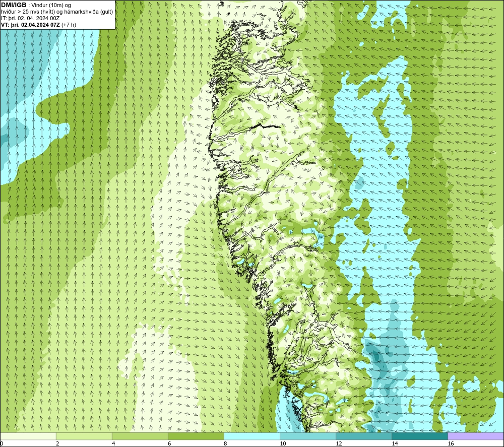504x447 pixels.
Task: Click the legend scale label '12'
Action: (339, 444)
